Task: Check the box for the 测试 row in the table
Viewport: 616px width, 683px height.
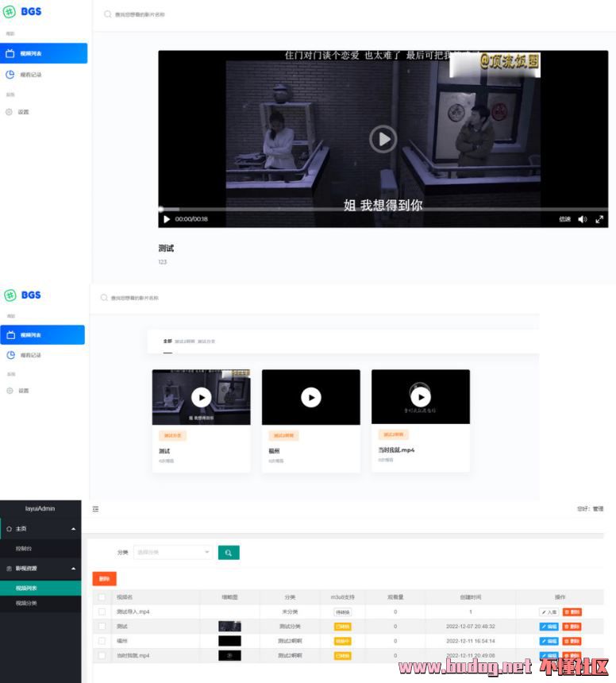Action: pos(102,627)
